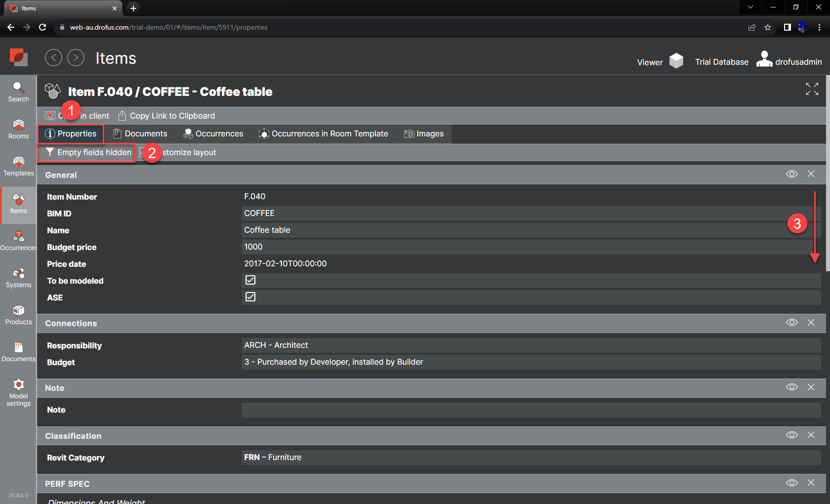Image resolution: width=830 pixels, height=504 pixels.
Task: Toggle the ASE checkbox
Action: click(x=250, y=297)
